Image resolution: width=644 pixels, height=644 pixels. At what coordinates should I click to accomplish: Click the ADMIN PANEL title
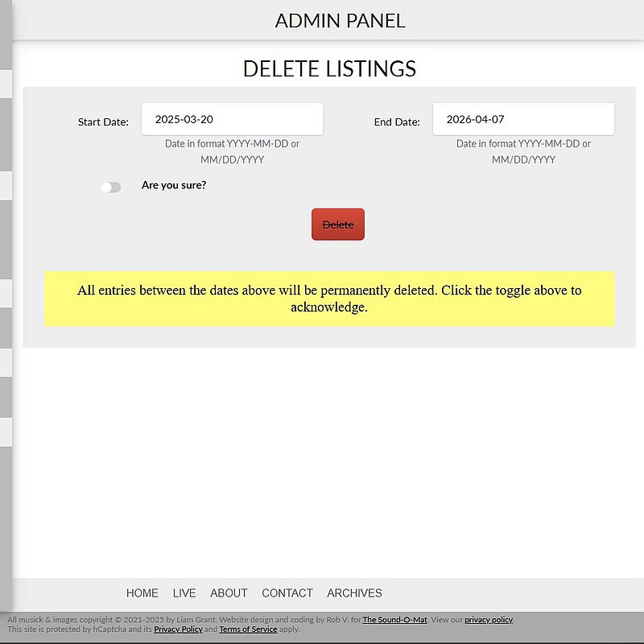pos(340,21)
